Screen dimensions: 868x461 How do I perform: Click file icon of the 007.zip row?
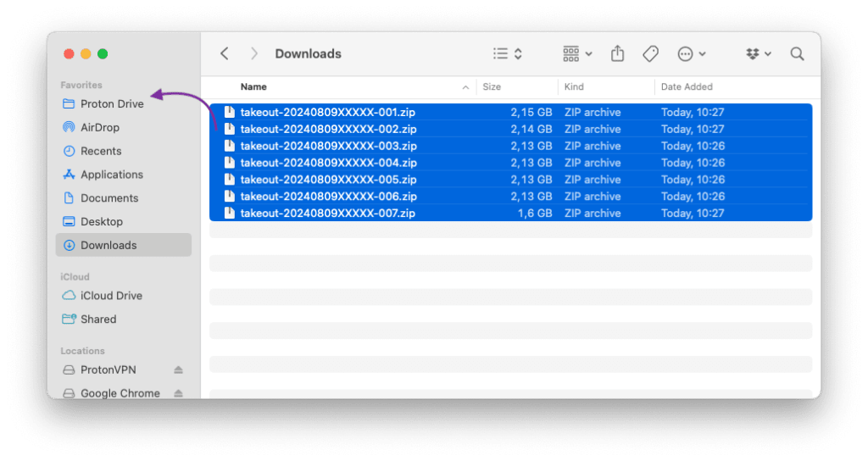[x=229, y=213]
